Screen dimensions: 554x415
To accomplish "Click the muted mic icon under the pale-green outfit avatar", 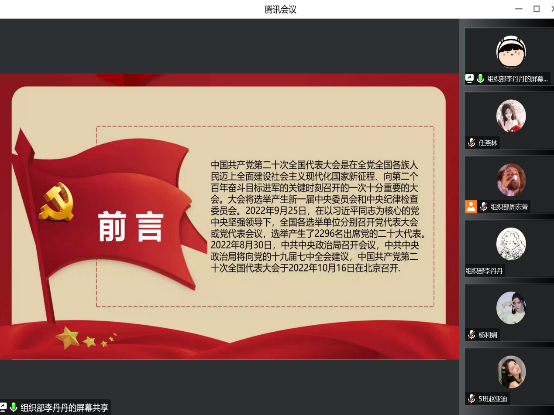I will click(471, 334).
